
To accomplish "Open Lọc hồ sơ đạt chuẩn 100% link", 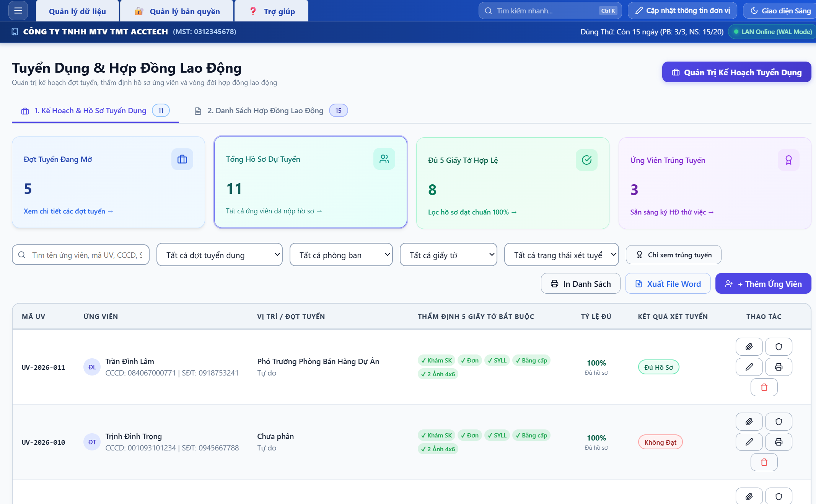I will [x=472, y=212].
